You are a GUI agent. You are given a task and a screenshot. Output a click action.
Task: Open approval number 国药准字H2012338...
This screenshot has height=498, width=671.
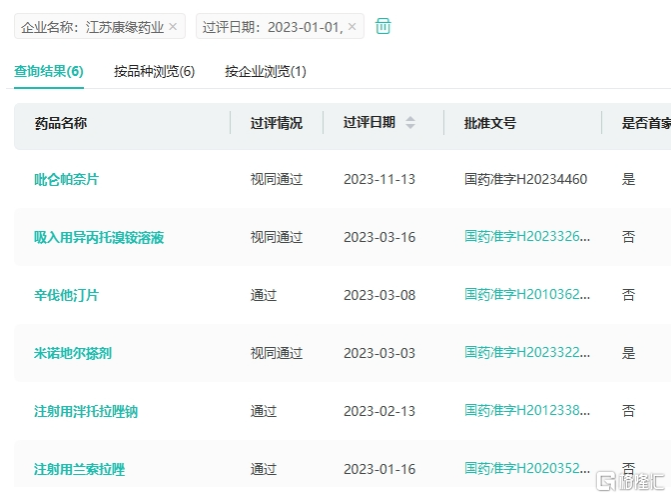tap(527, 411)
